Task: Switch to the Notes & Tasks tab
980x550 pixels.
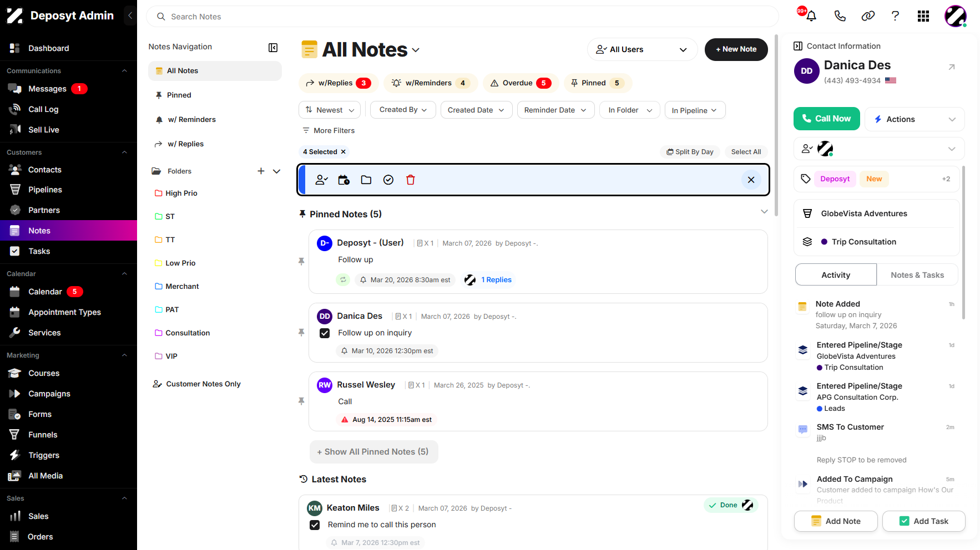Action: coord(917,275)
